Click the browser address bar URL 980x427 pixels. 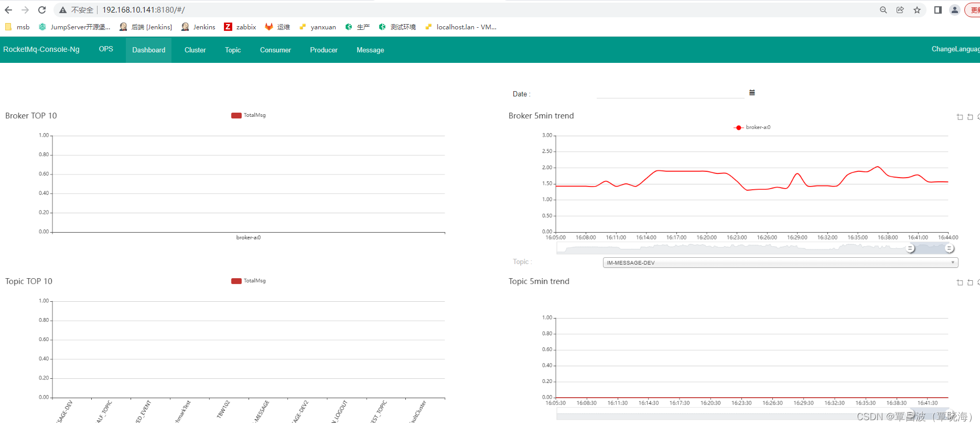[x=144, y=10]
